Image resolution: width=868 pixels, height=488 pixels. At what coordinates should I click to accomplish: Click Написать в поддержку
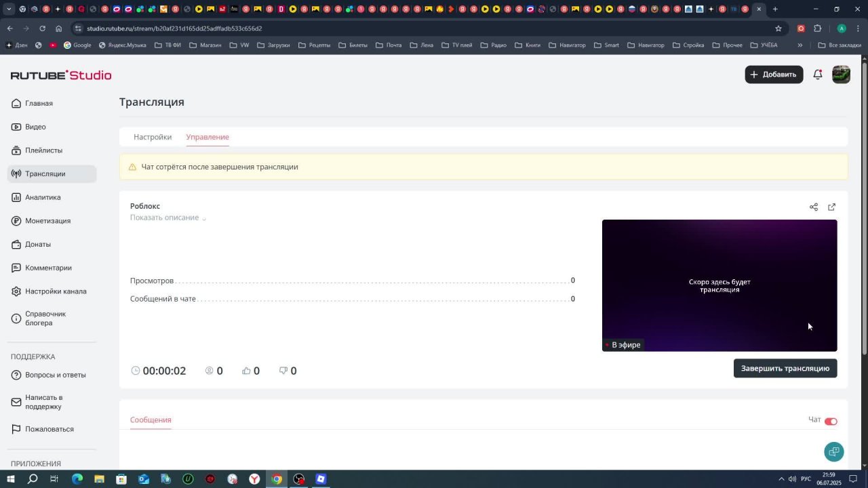(52, 402)
